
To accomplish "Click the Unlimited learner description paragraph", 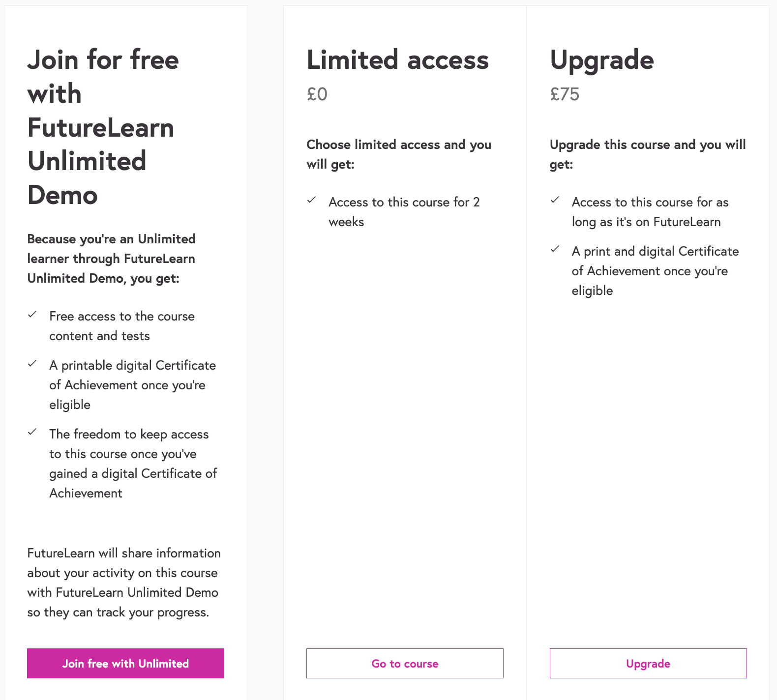I will point(111,258).
